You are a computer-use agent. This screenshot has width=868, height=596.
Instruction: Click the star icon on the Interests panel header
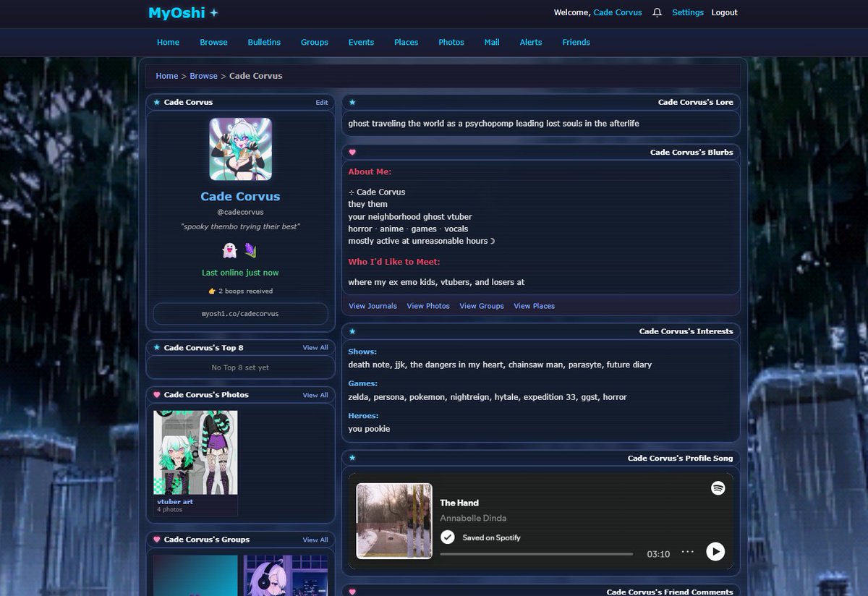click(x=352, y=331)
